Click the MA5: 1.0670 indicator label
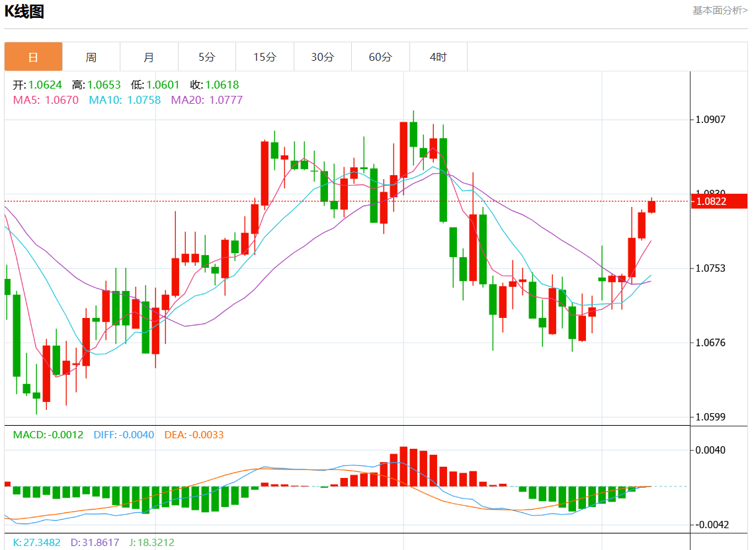The width and height of the screenshot is (756, 550). pyautogui.click(x=46, y=100)
